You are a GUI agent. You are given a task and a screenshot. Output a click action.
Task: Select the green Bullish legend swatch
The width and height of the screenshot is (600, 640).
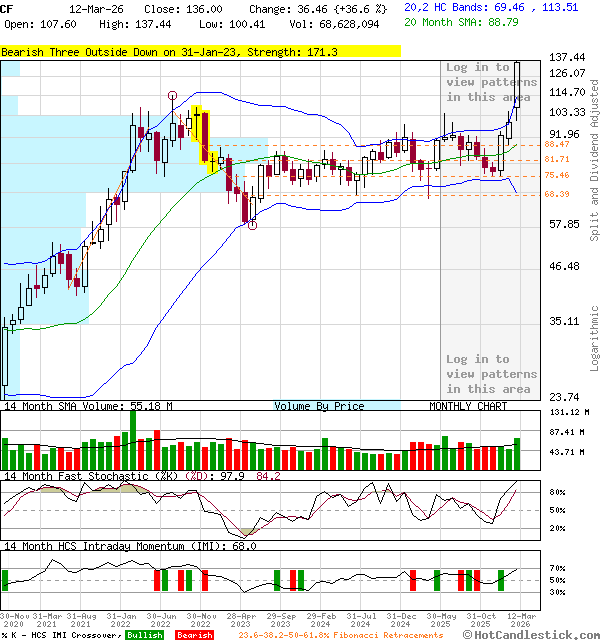(145, 635)
